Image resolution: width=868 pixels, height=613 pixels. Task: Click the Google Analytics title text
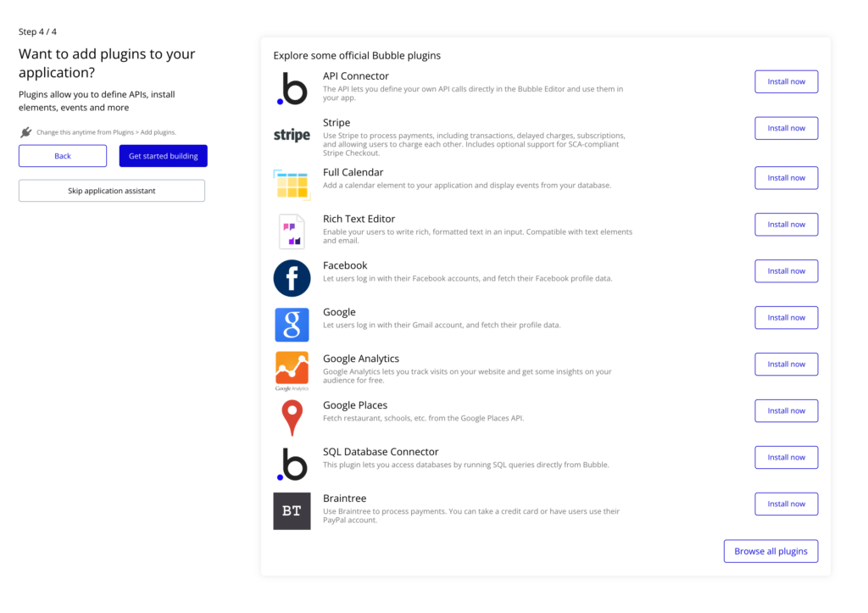[361, 359]
